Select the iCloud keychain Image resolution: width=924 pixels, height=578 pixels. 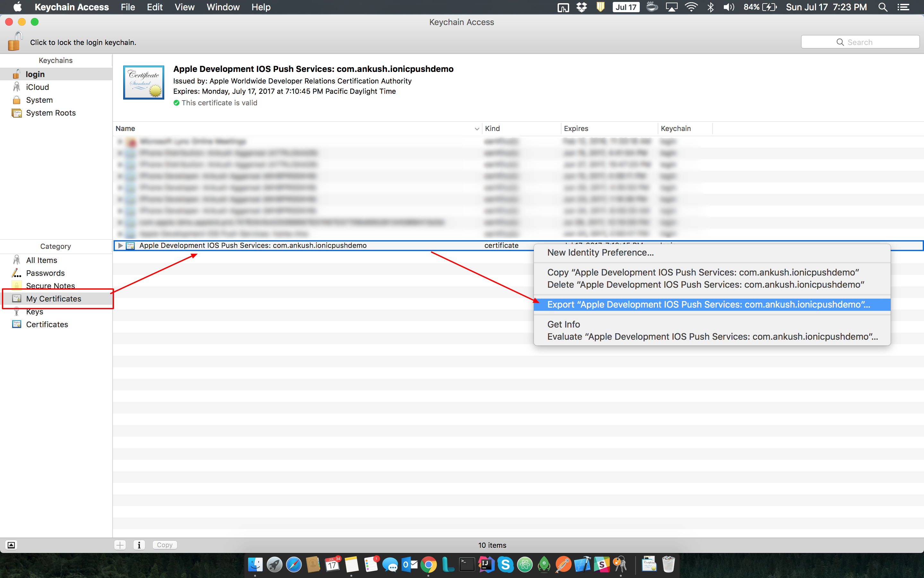(x=56, y=87)
